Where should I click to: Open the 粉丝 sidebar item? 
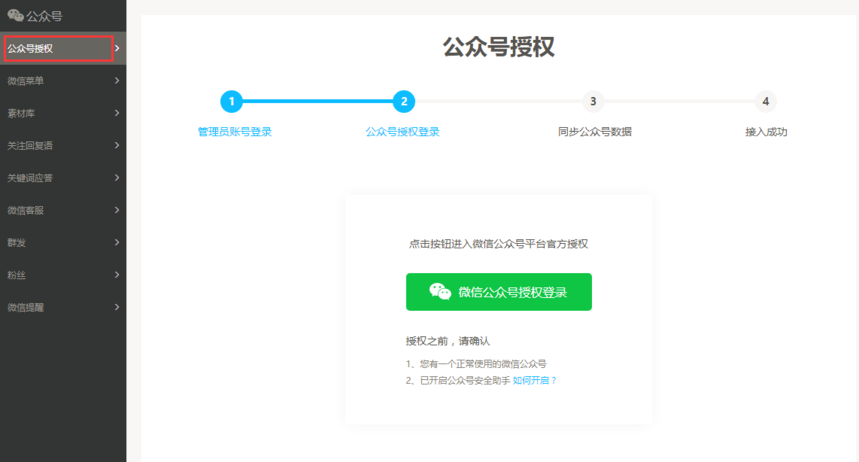tap(63, 275)
